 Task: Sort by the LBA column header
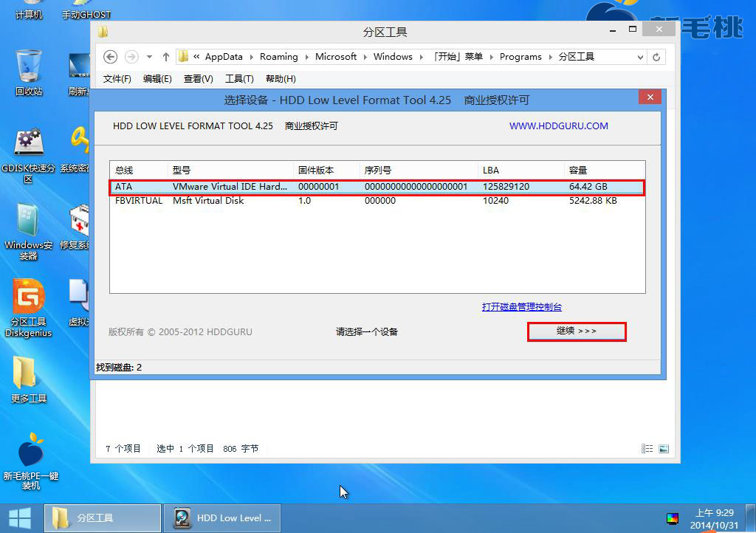click(x=520, y=170)
